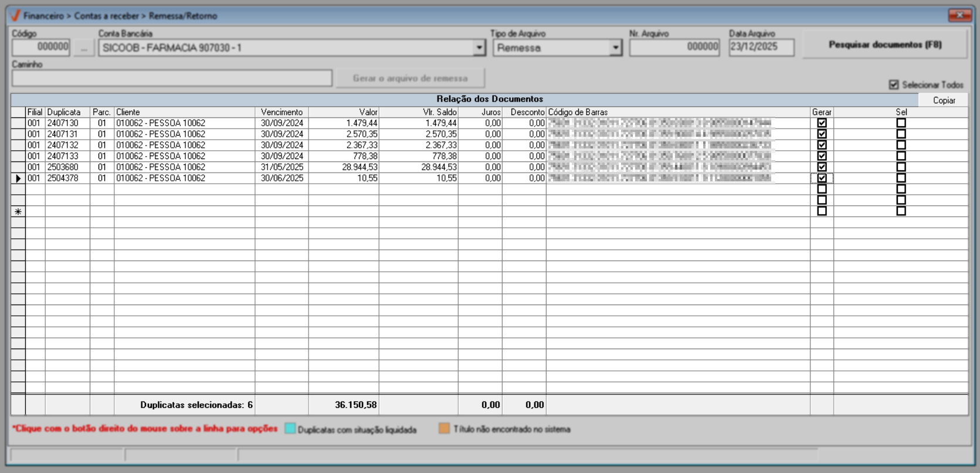980x473 pixels.
Task: Click the Código de Barras column header
Action: [578, 112]
